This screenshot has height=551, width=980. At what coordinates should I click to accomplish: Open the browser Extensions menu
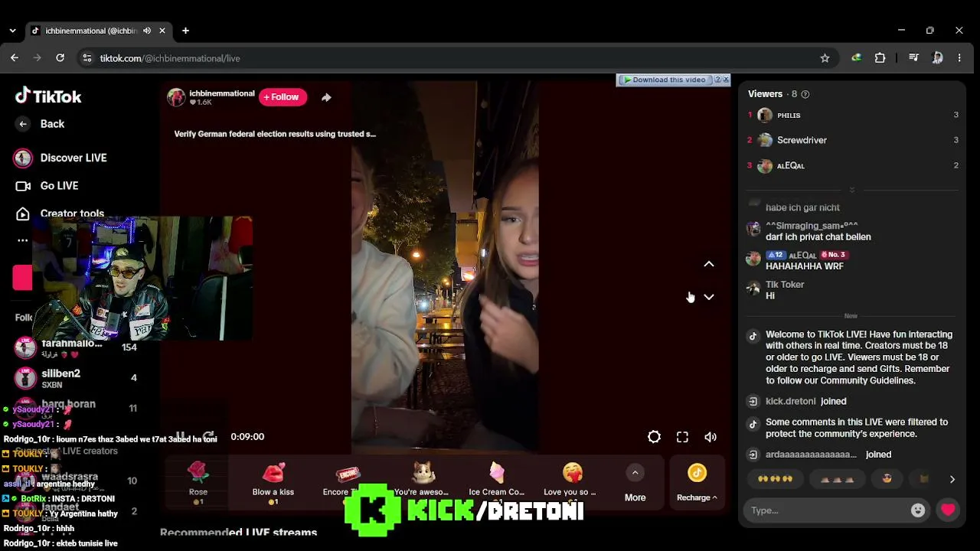click(880, 58)
